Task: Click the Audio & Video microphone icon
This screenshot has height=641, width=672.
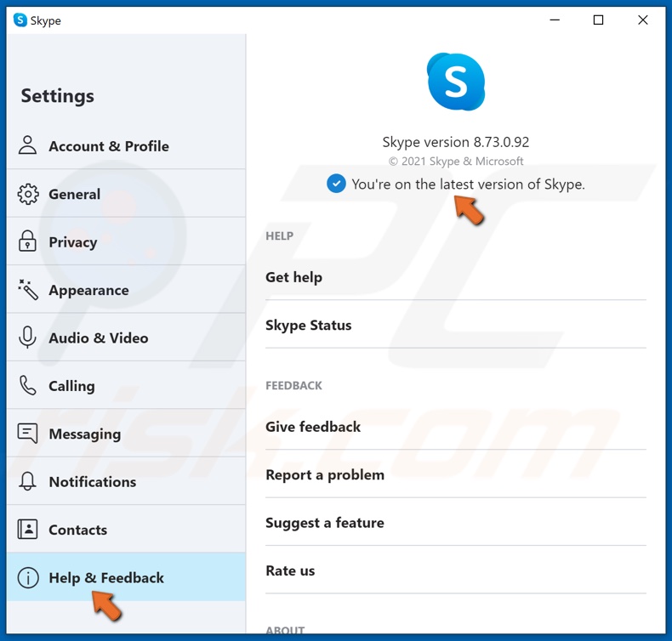Action: point(27,337)
